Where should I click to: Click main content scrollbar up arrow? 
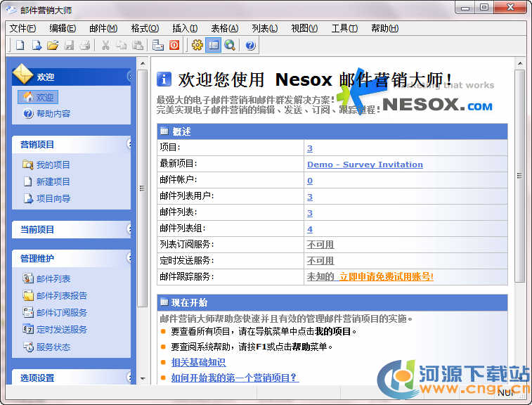519,63
